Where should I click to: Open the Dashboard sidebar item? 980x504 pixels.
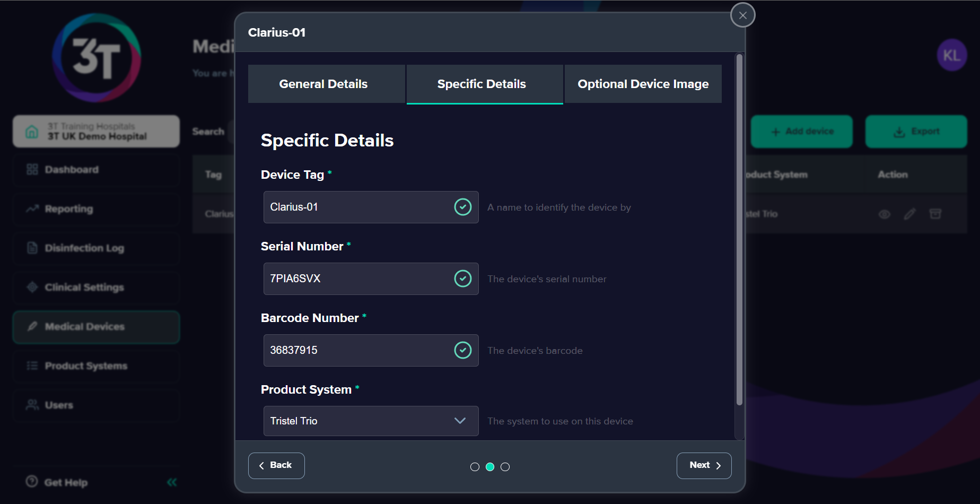pos(96,170)
